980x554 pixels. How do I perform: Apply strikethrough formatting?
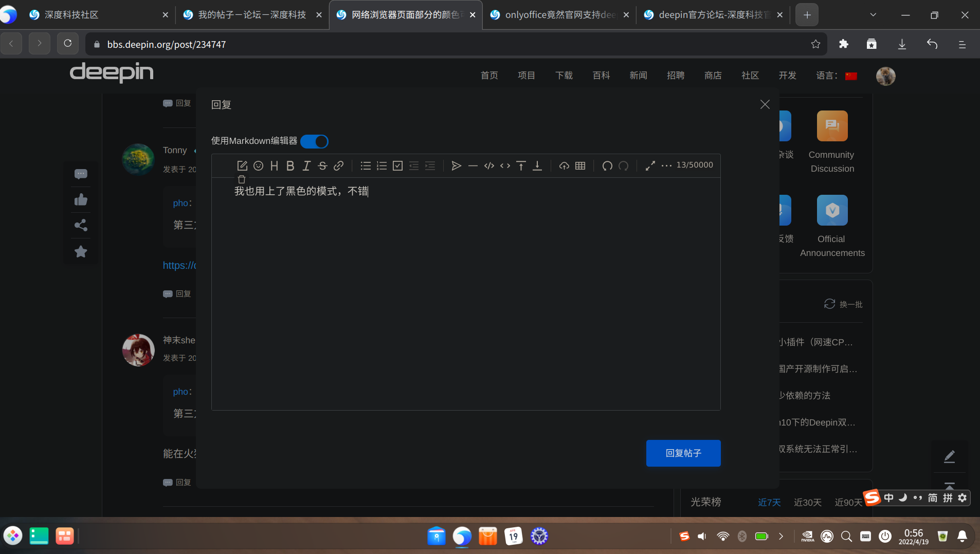(322, 165)
